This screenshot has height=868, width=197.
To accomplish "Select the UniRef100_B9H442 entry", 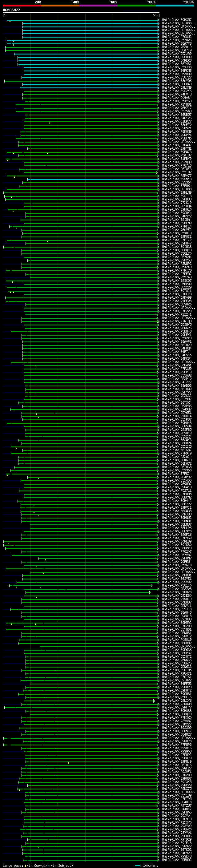I will tap(177, 501).
